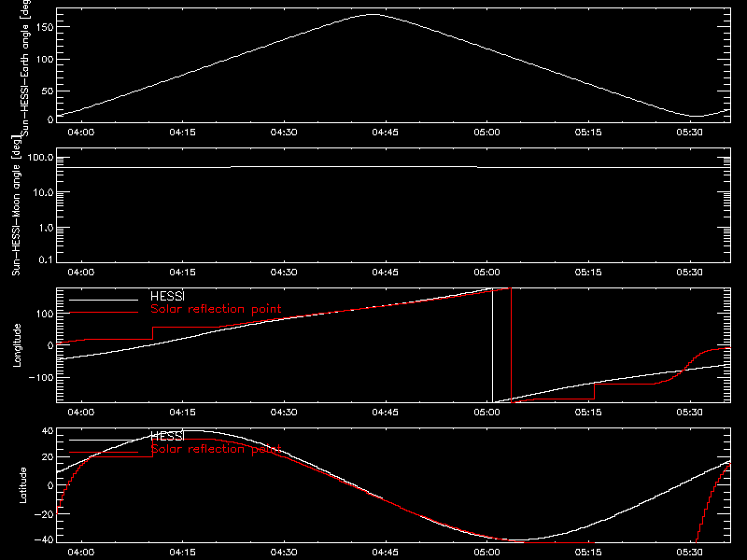Click the Sun-HESSI-Moon angle axis title
This screenshot has height=560, width=747.
point(16,205)
